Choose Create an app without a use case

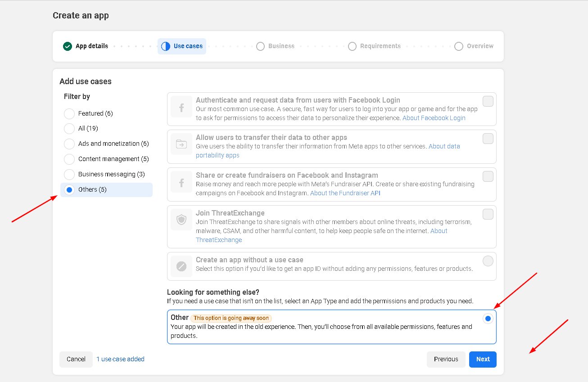488,261
